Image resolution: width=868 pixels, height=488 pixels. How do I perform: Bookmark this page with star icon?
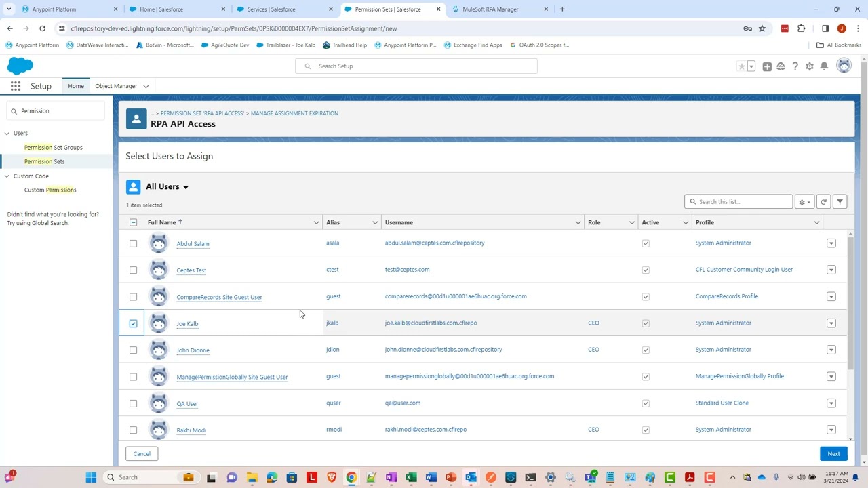(x=762, y=28)
